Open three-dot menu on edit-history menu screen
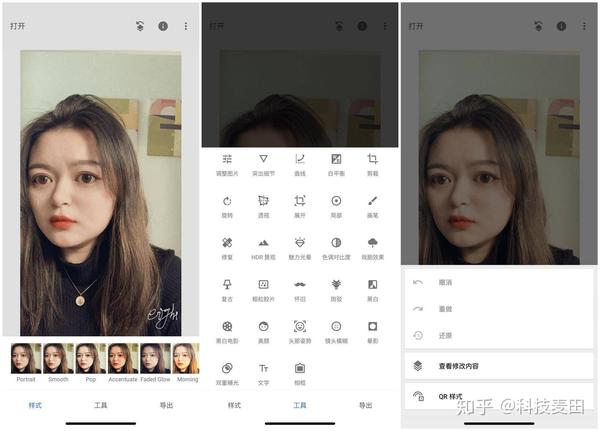The width and height of the screenshot is (600, 431). pos(584,26)
